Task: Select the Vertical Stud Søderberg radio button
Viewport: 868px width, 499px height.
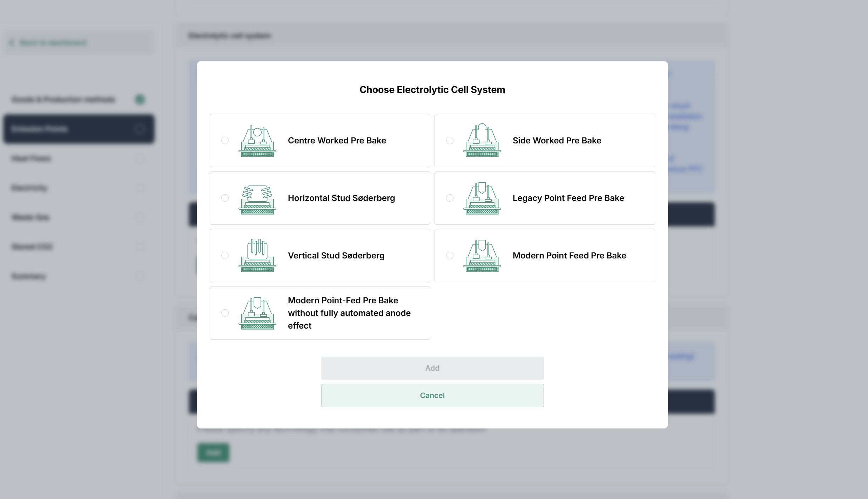Action: click(225, 256)
